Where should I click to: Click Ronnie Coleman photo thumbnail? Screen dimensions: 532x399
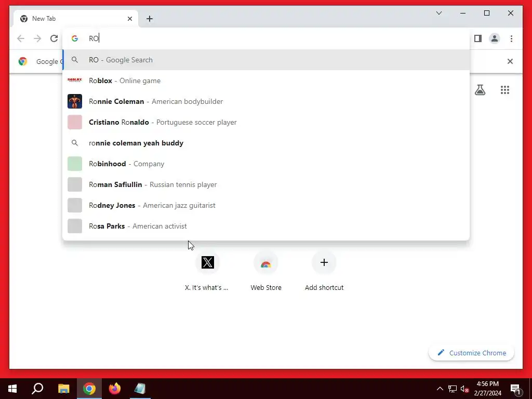(x=75, y=101)
